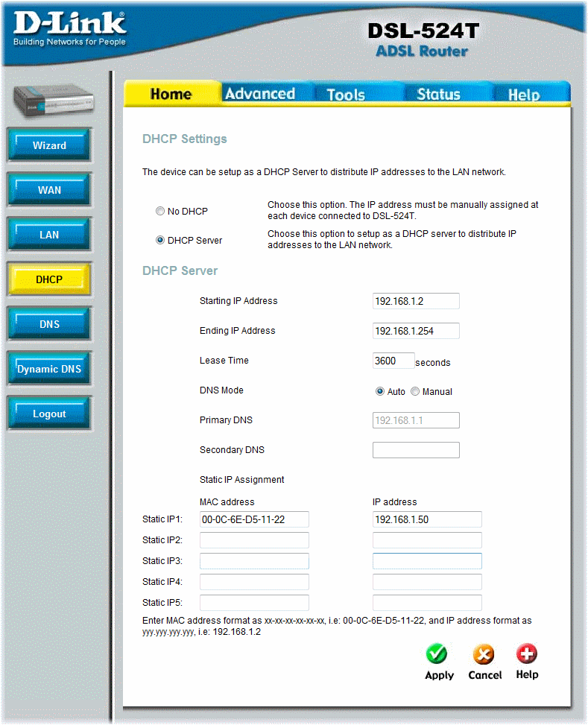Click the DHCP Settings heading

point(185,139)
